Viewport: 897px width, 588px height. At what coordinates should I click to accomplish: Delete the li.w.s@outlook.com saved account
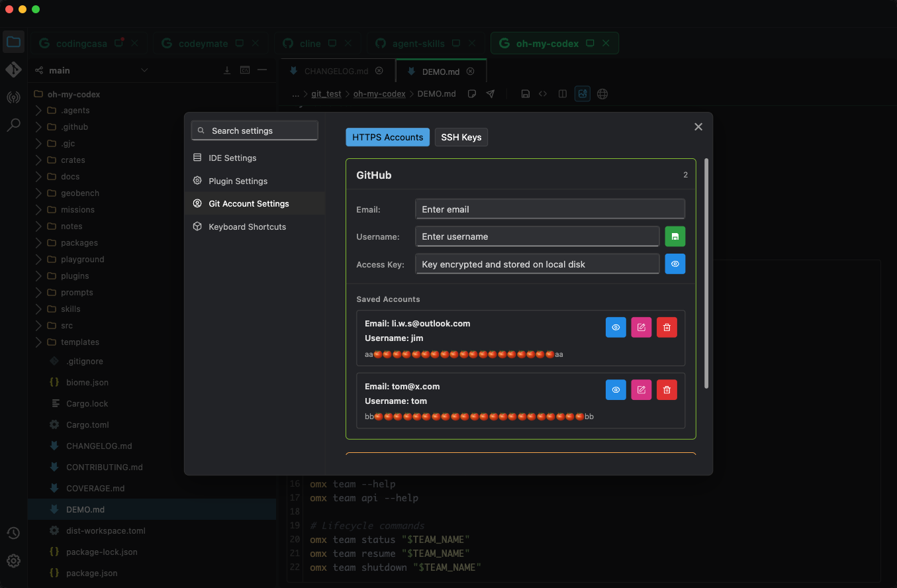[667, 327]
